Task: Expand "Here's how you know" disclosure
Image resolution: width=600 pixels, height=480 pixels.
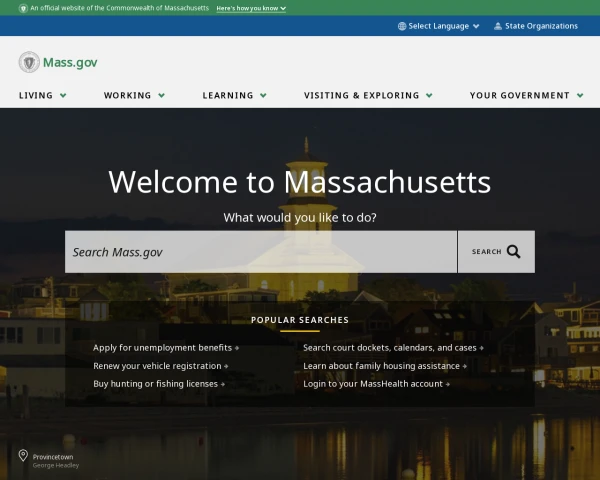Action: coord(251,8)
